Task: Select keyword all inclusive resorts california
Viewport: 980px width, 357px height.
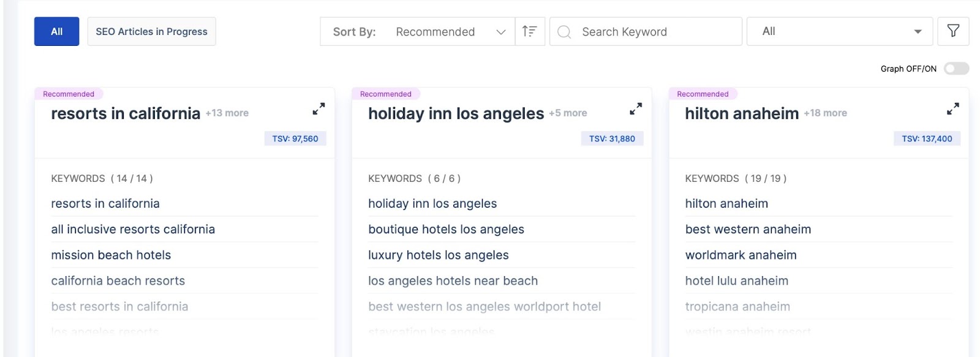Action: [x=133, y=229]
